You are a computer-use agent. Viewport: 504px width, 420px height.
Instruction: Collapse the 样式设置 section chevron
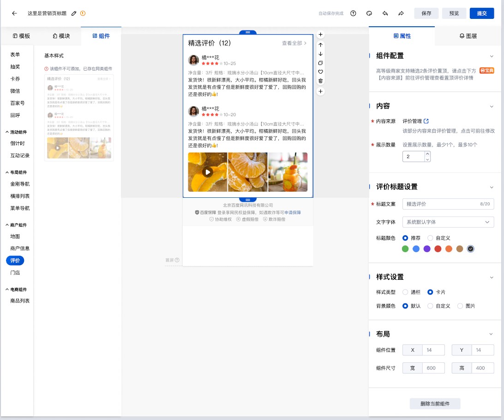point(491,277)
